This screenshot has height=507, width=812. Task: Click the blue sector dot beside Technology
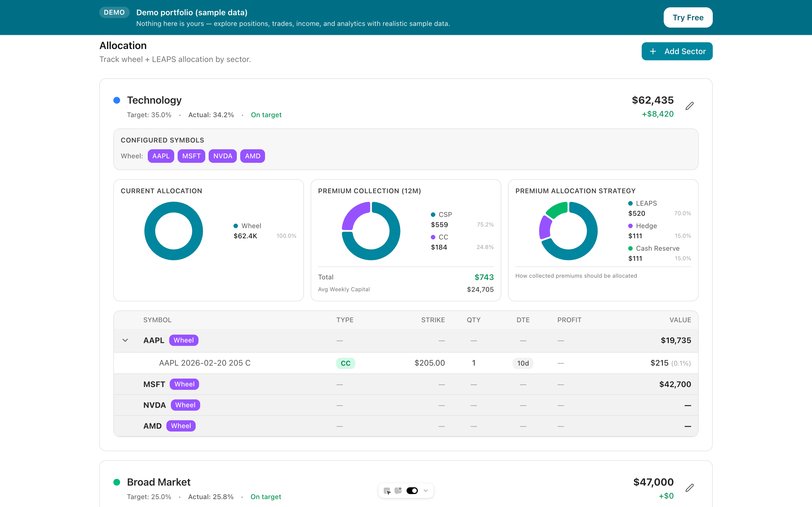coord(117,100)
